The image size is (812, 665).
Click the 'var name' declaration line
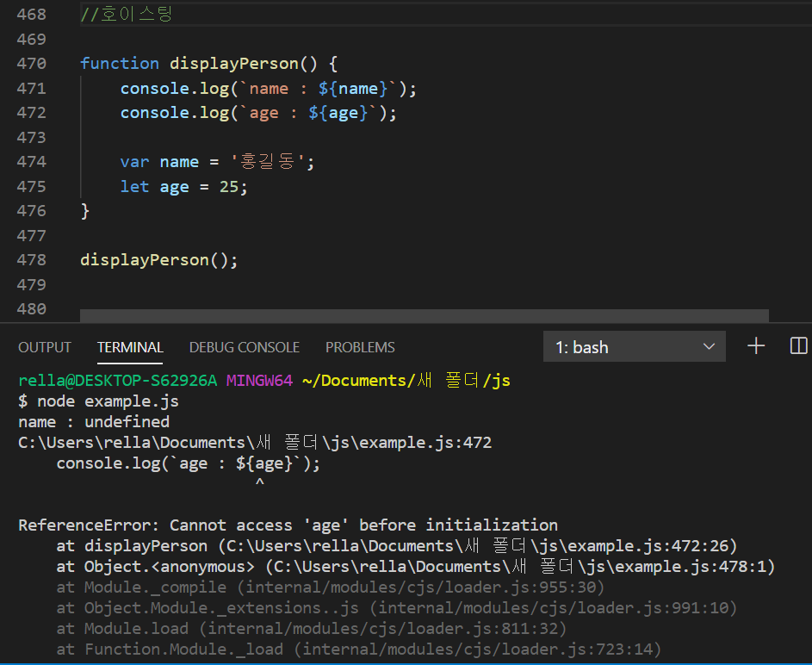[x=217, y=162]
